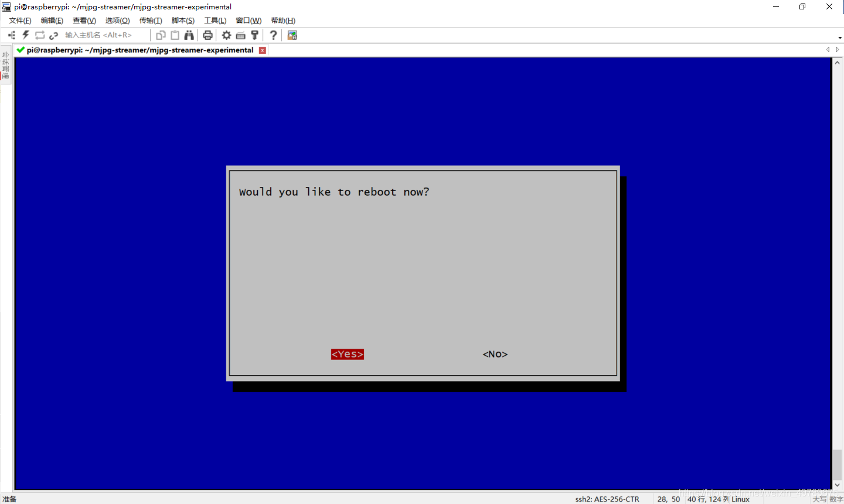Open the 帮助(H) menu

point(283,21)
